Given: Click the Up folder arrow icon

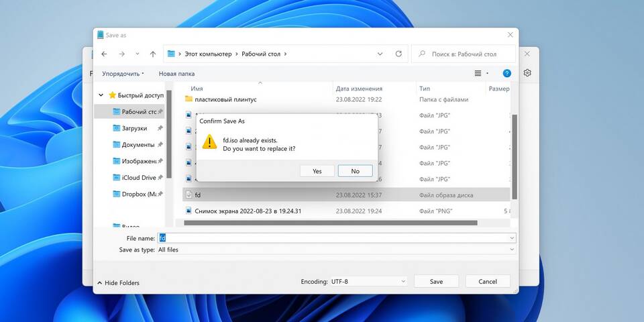Looking at the screenshot, I should [x=153, y=54].
